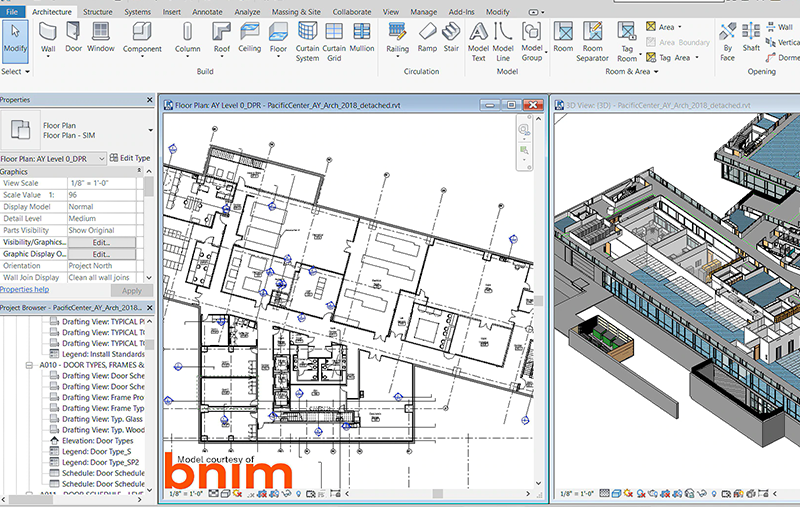
Task: Open the Floor Plan type selector dropdown
Action: point(150,130)
